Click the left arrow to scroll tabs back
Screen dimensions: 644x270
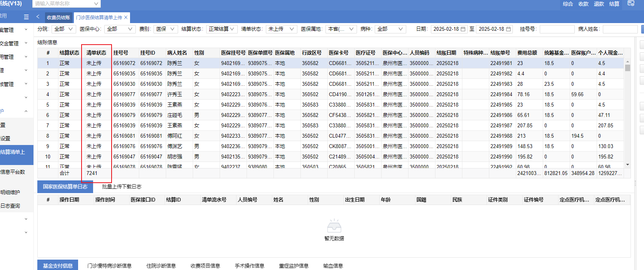pyautogui.click(x=38, y=17)
